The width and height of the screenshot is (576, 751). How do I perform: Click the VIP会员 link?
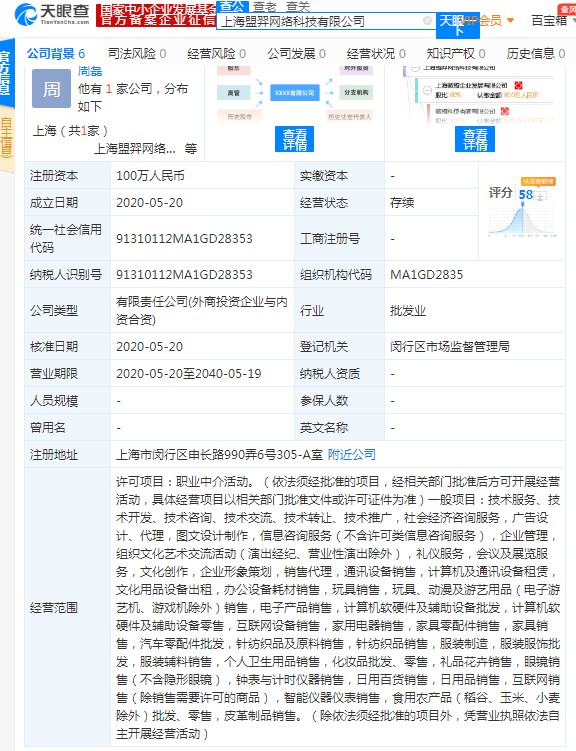[481, 21]
